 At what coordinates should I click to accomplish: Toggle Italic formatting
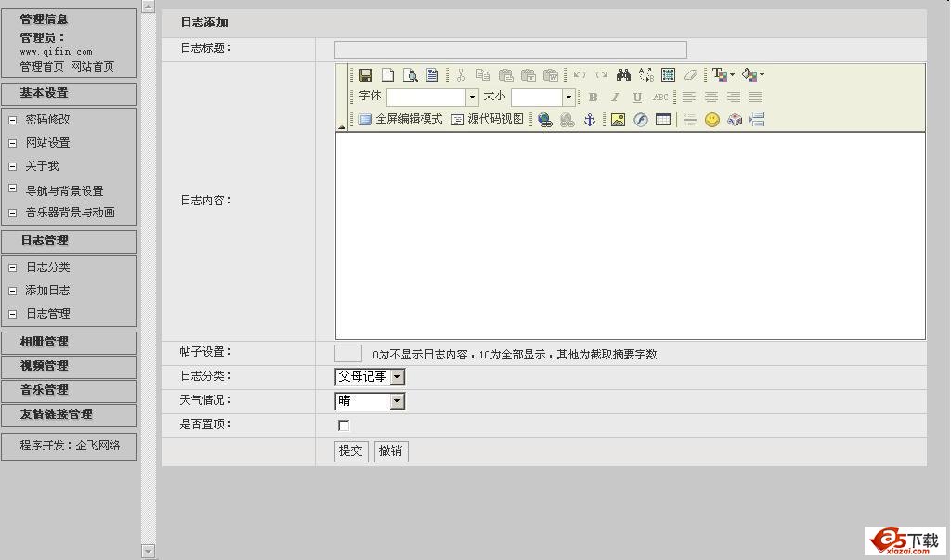point(615,98)
